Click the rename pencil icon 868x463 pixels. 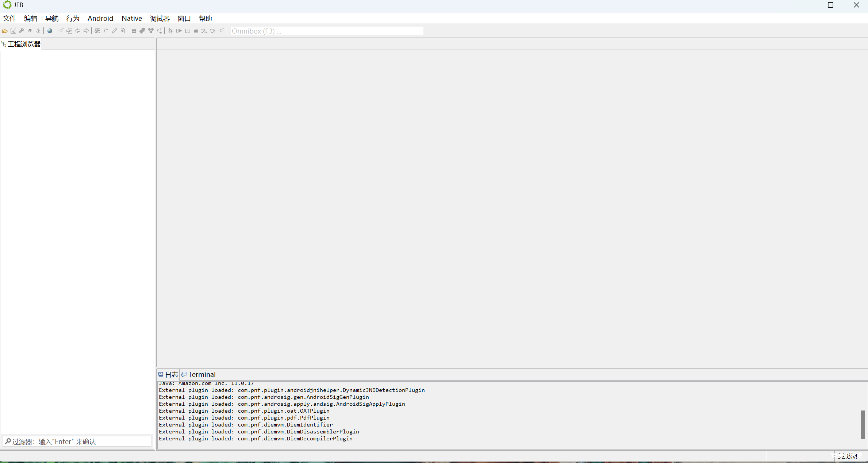tap(114, 31)
